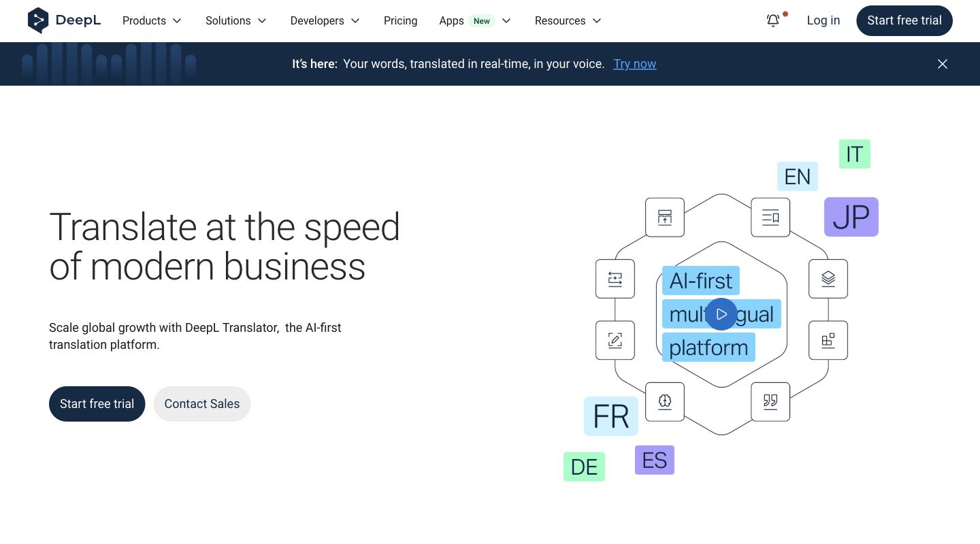
Task: Click Start free trial next to Log in
Action: (x=904, y=20)
